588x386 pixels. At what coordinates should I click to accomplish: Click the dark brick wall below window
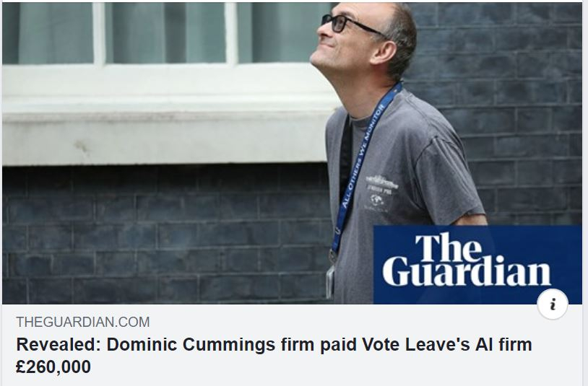[165, 234]
